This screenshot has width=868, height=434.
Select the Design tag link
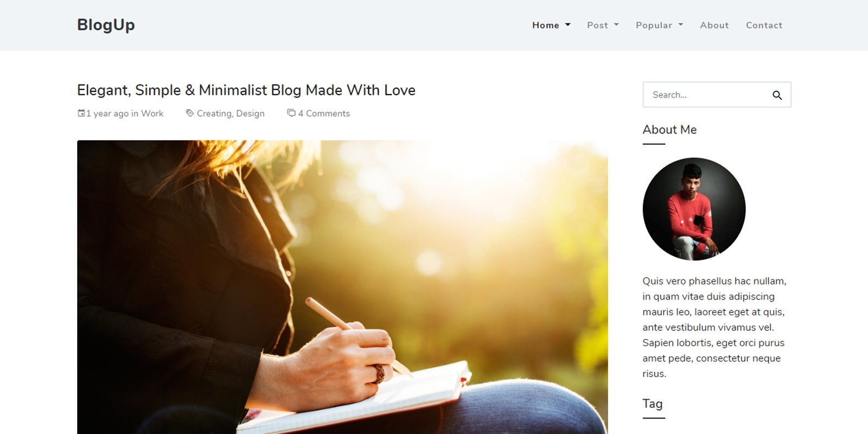(250, 113)
